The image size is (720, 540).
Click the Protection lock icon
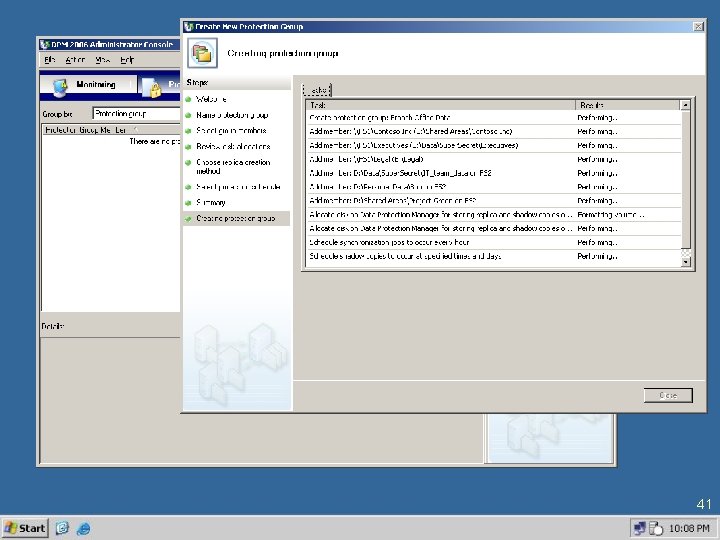(x=152, y=87)
